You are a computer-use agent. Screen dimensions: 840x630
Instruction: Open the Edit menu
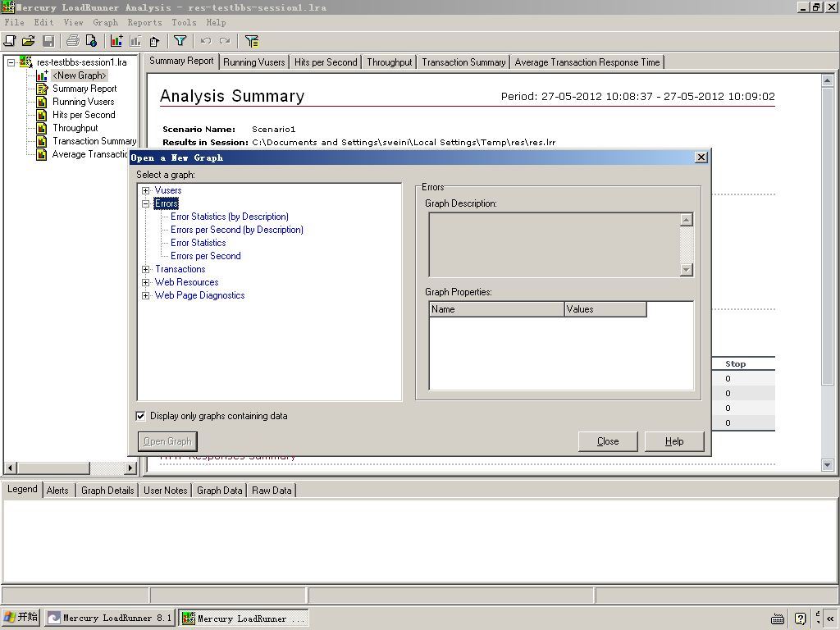(43, 22)
